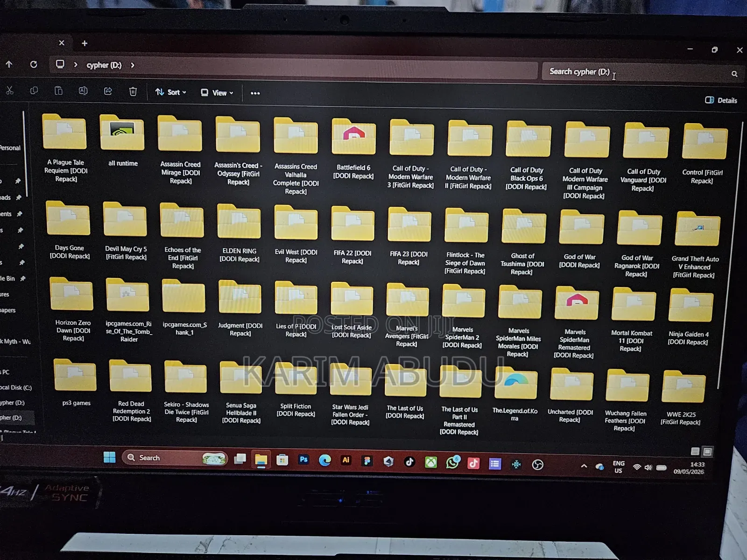Select the all runtime folder
Image resolution: width=747 pixels, height=560 pixels.
tap(122, 141)
